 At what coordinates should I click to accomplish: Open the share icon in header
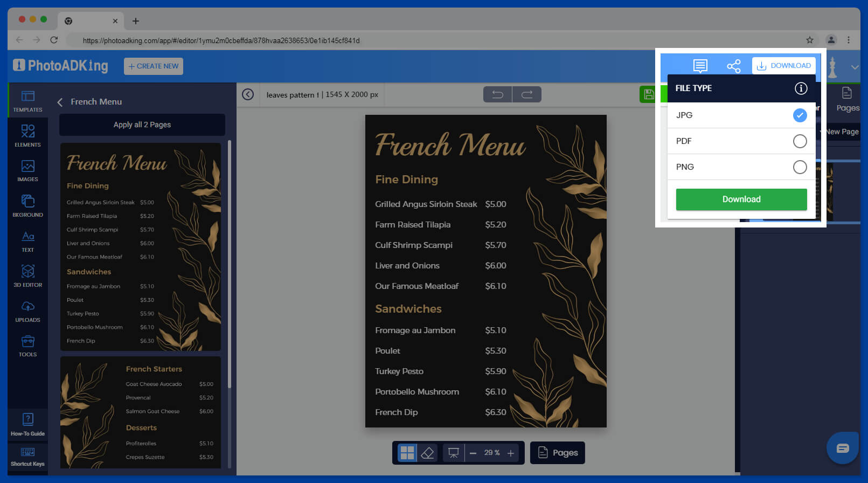pyautogui.click(x=733, y=66)
